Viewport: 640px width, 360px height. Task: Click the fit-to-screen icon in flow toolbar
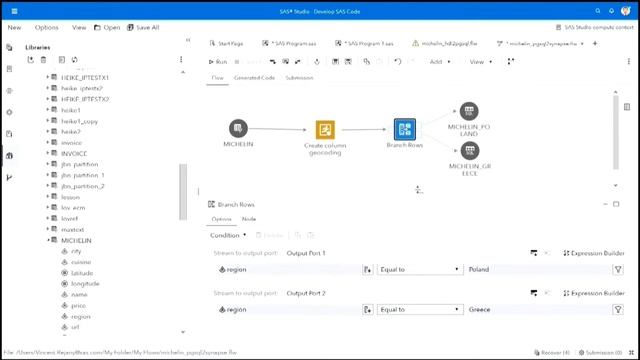[x=511, y=62]
